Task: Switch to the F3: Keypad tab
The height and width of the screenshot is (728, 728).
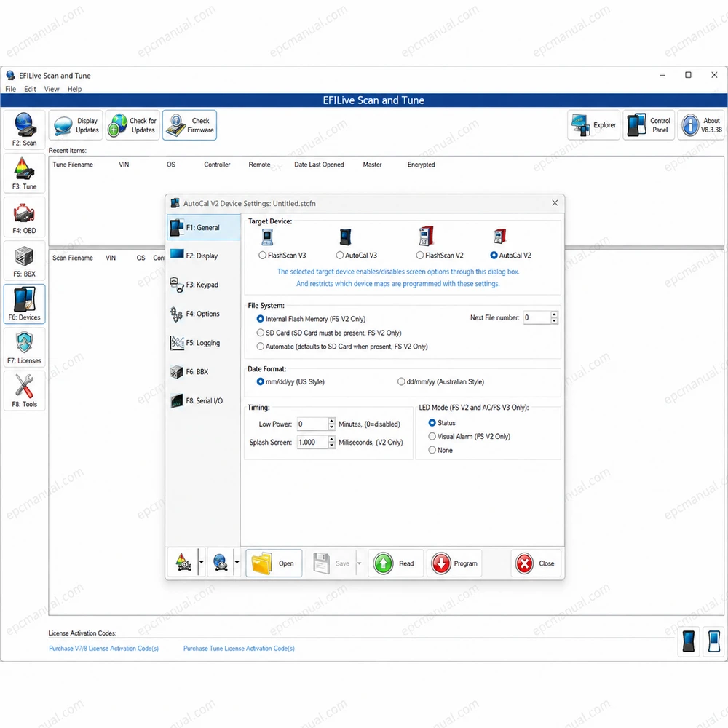Action: pyautogui.click(x=203, y=285)
